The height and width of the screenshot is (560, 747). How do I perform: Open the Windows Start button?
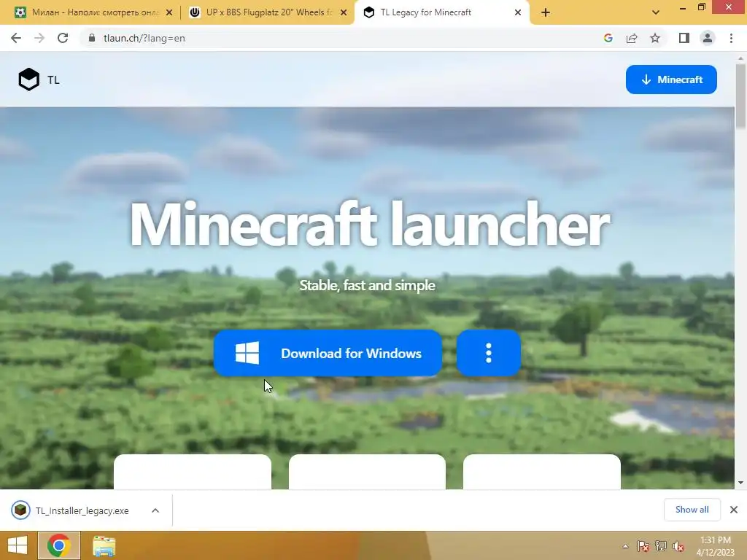pos(18,545)
